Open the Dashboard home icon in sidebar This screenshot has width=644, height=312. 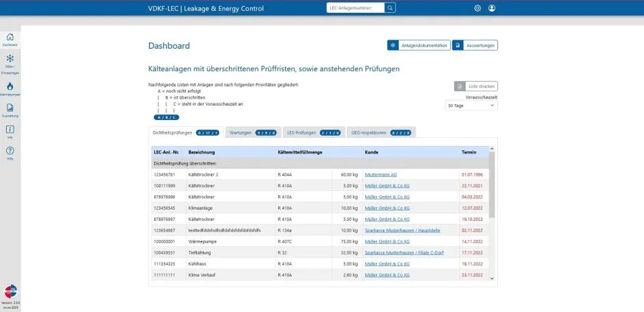pyautogui.click(x=10, y=37)
